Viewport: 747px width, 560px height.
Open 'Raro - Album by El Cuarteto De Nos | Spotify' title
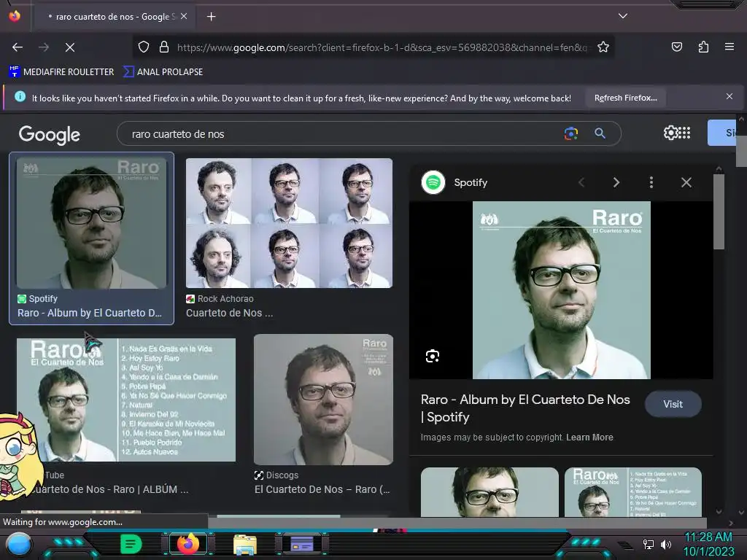click(x=525, y=408)
